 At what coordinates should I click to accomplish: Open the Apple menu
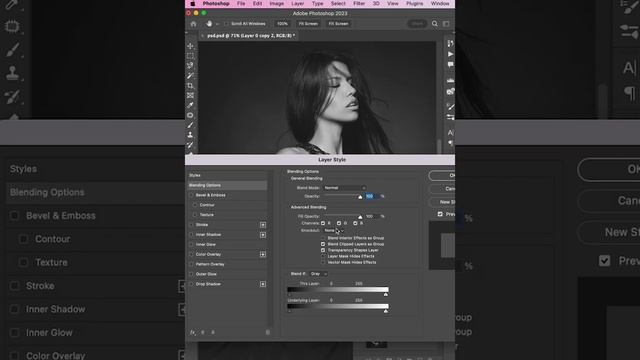193,4
